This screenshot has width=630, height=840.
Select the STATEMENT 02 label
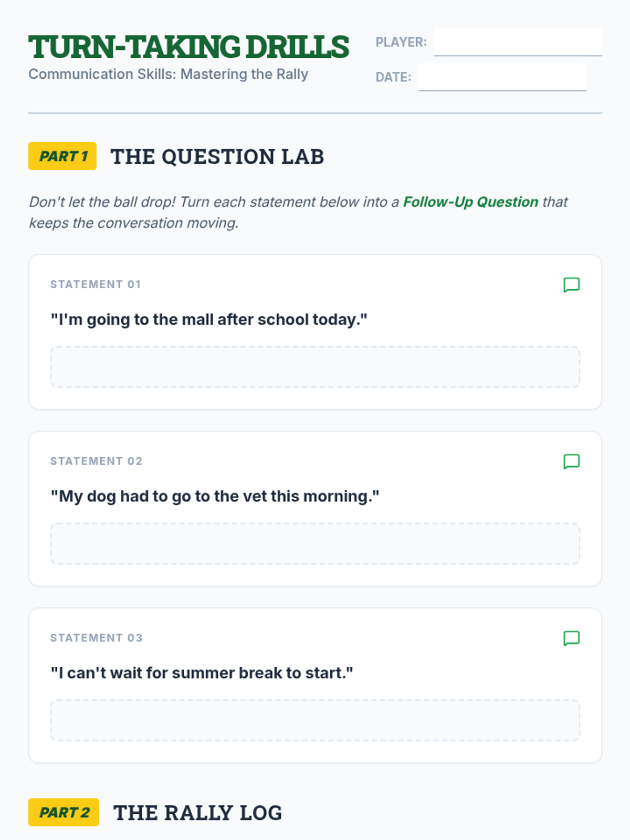(x=96, y=461)
